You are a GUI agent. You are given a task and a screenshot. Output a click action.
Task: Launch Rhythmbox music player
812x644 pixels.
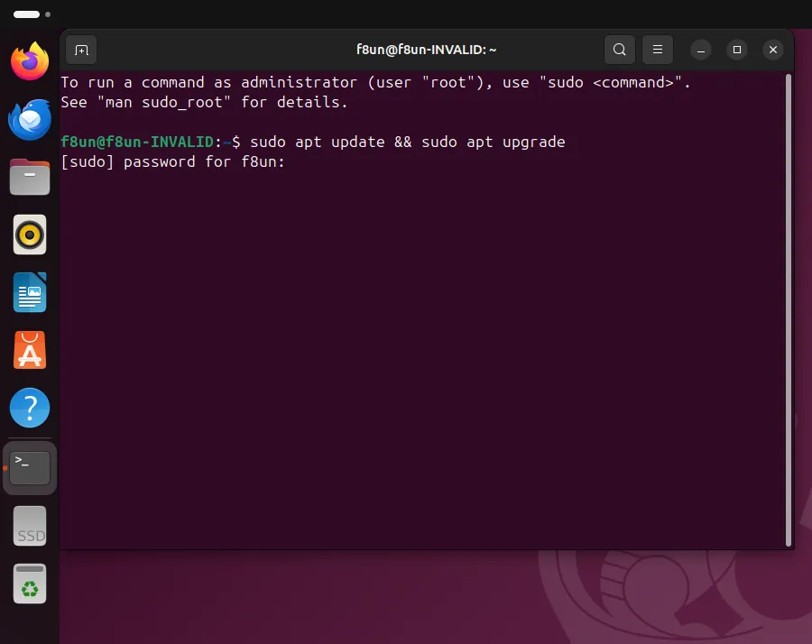(30, 235)
